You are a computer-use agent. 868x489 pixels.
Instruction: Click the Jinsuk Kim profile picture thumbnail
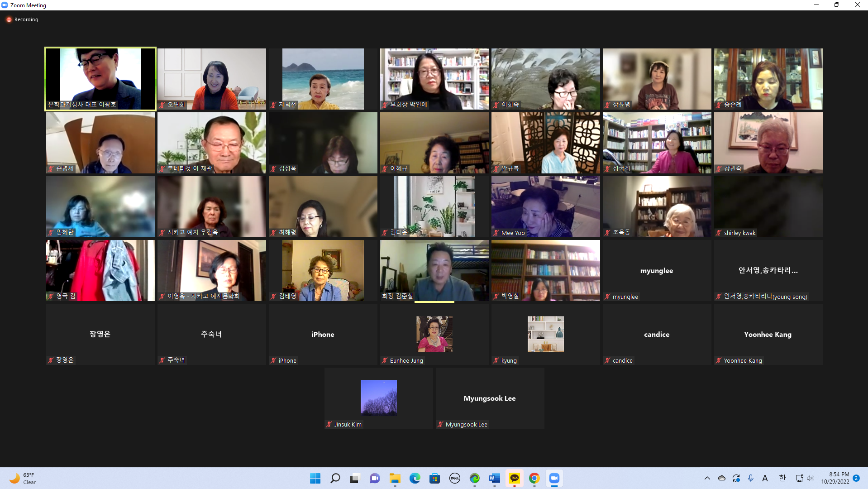(378, 398)
